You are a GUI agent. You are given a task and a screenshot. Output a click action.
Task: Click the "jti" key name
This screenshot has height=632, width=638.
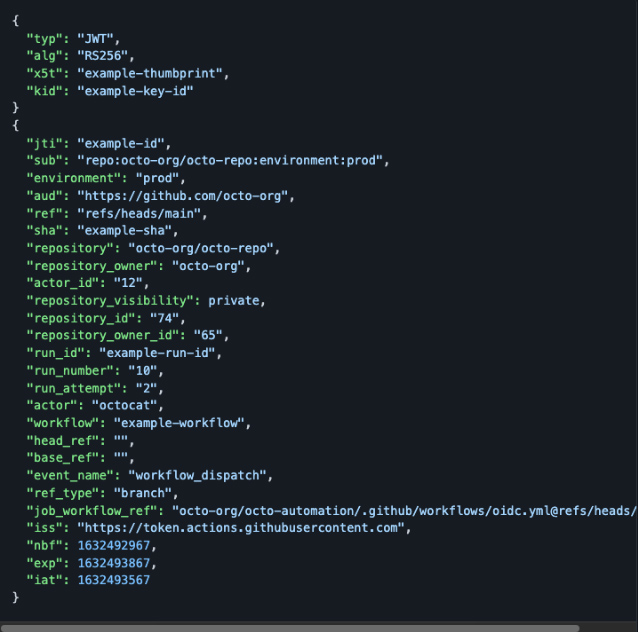tap(43, 143)
